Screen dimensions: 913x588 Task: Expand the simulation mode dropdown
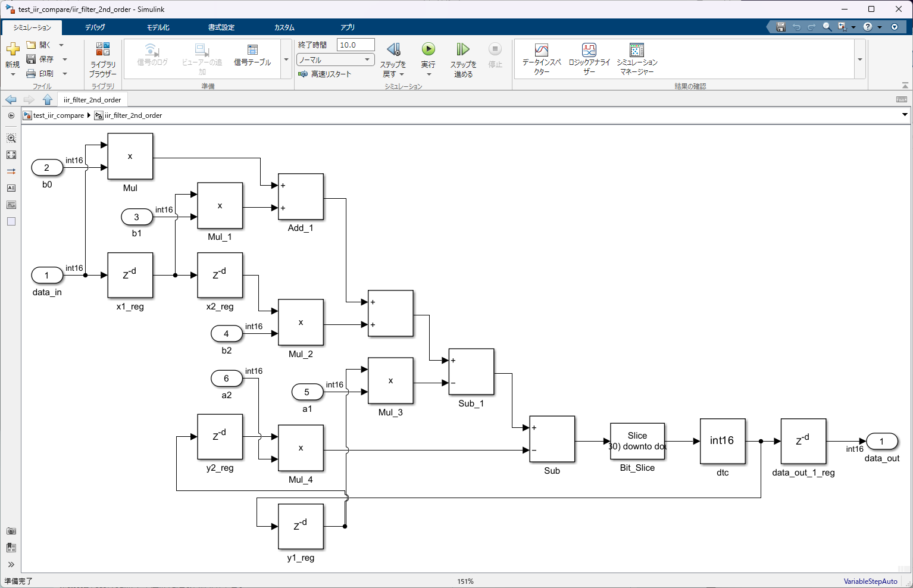click(x=367, y=60)
